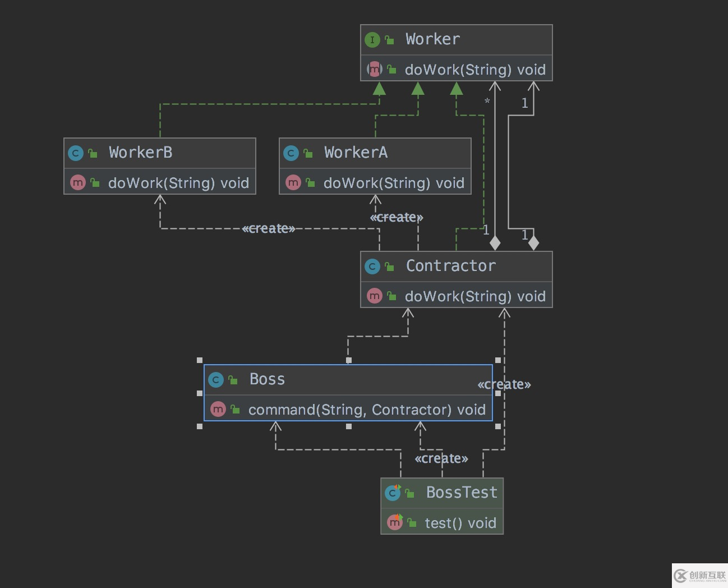Click the «create» label right of the Boss node
Image resolution: width=728 pixels, height=588 pixels.
504,384
